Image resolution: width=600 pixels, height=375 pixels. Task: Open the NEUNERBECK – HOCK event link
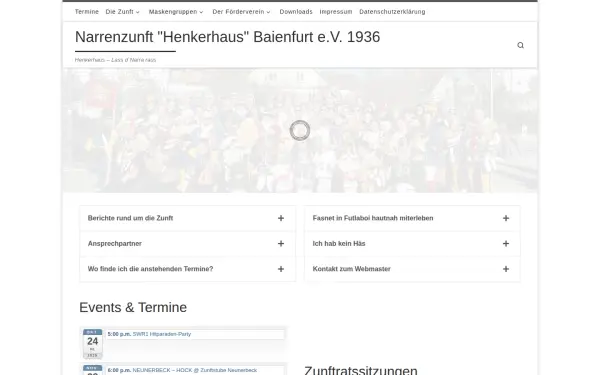coord(194,370)
